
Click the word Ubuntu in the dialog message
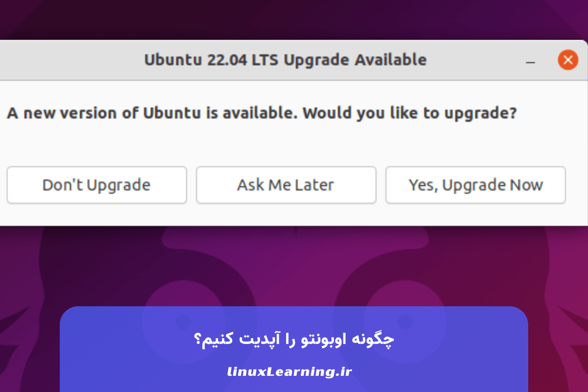point(172,113)
